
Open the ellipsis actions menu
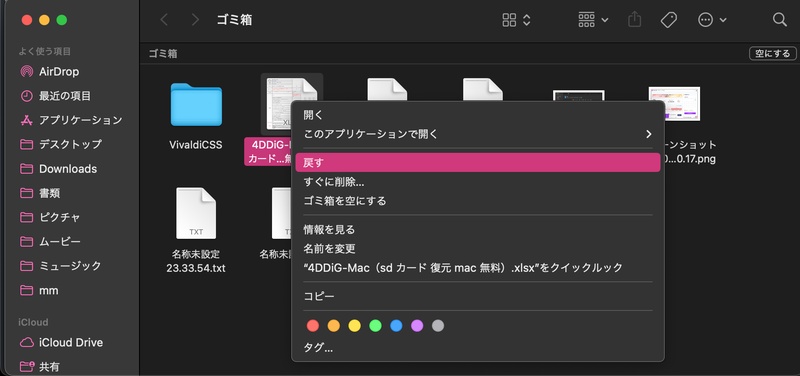(x=712, y=20)
